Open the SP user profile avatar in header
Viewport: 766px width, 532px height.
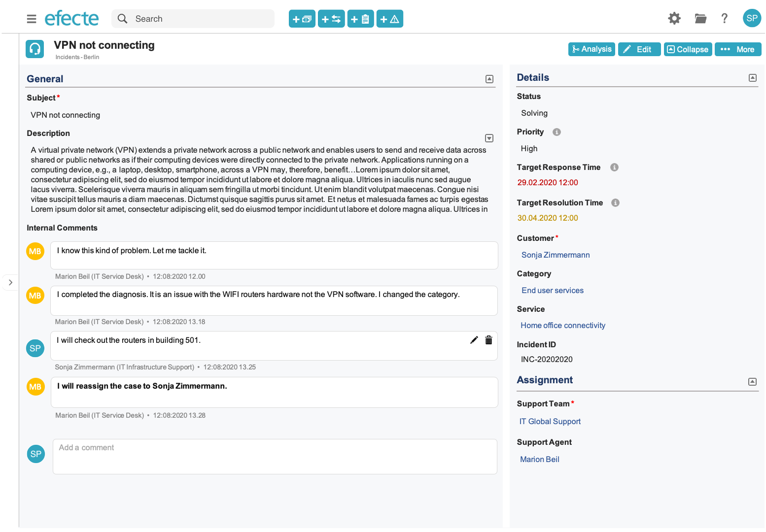tap(752, 18)
